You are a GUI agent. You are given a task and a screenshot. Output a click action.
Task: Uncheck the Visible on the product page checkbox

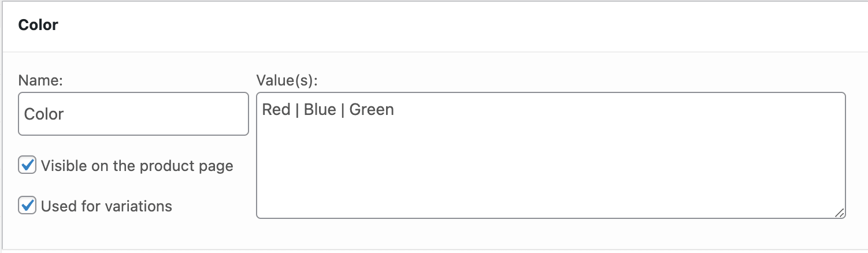[x=27, y=166]
